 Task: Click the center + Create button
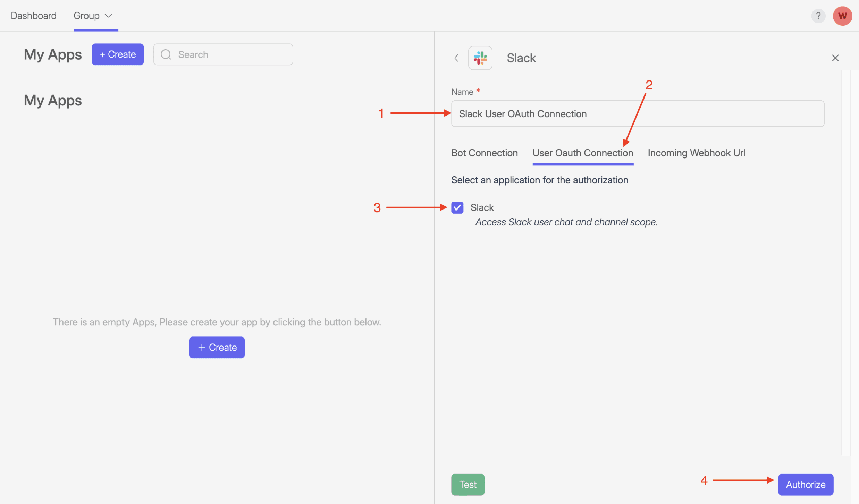coord(217,347)
